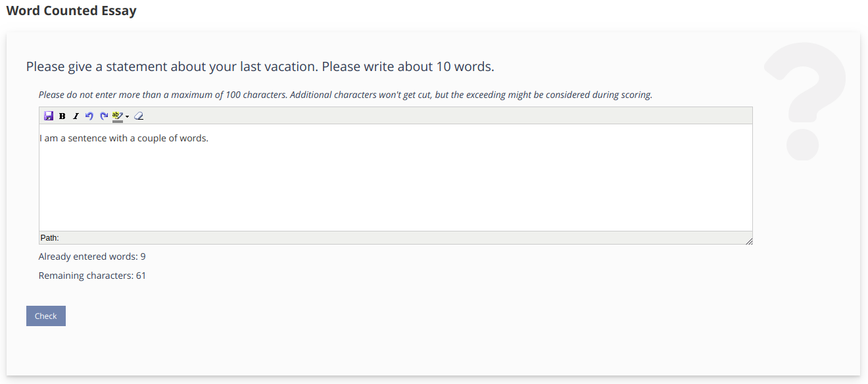Image resolution: width=868 pixels, height=384 pixels.
Task: Click the Save floppy disk icon
Action: click(x=48, y=116)
